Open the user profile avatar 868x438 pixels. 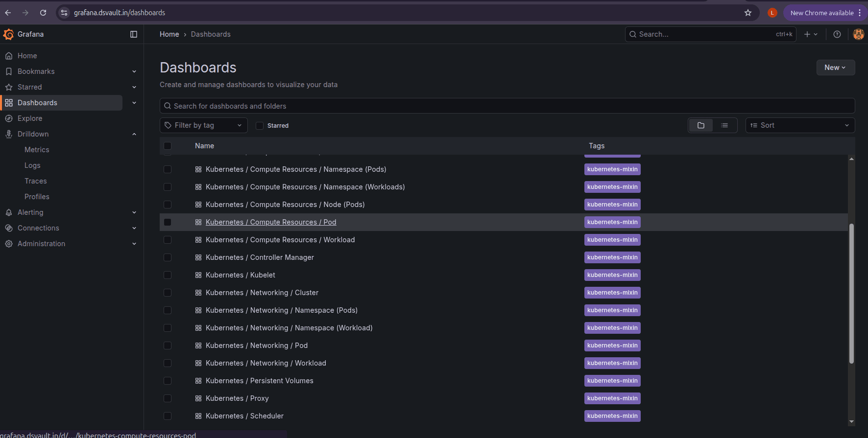point(859,34)
